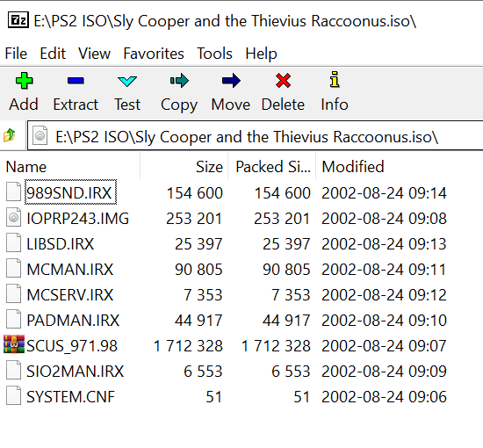Open the Help menu

coord(261,54)
